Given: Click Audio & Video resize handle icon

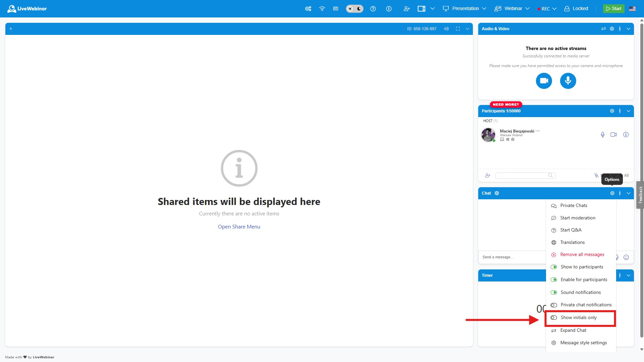Looking at the screenshot, I should click(620, 29).
